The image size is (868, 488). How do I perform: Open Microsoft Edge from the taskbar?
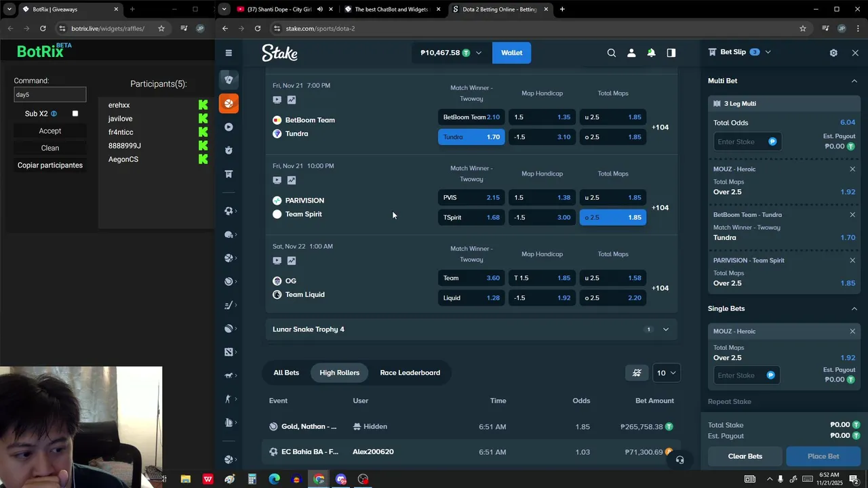[274, 479]
